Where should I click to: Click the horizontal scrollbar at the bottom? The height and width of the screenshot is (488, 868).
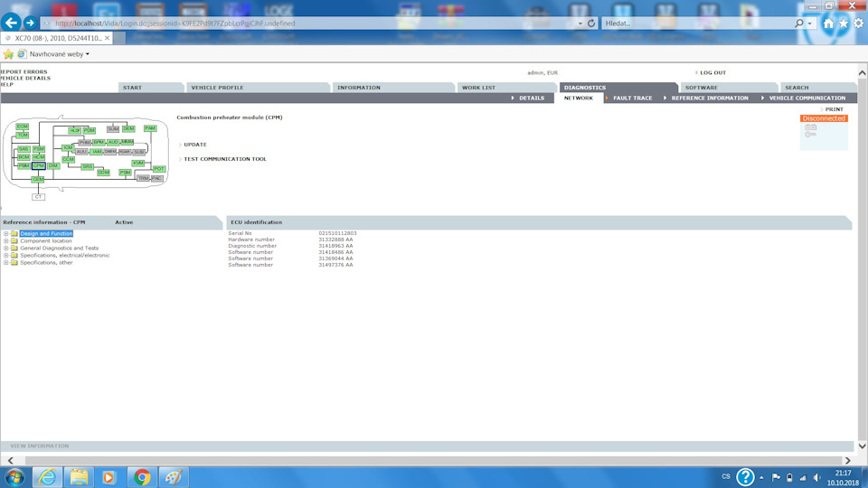point(434,461)
